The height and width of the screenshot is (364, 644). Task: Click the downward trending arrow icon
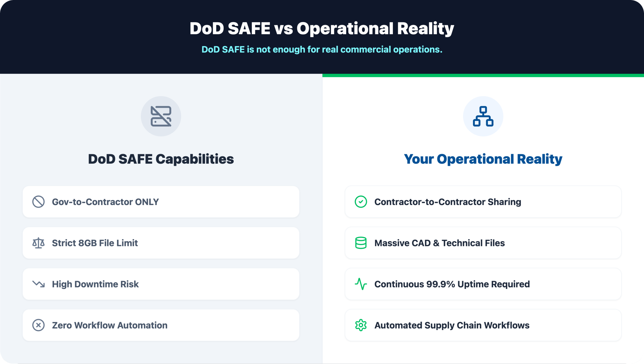(x=38, y=284)
